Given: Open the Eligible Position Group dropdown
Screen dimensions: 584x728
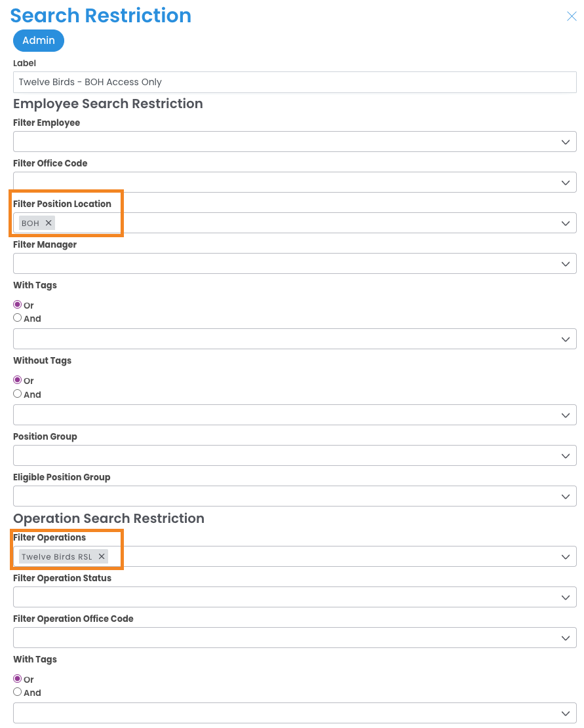Looking at the screenshot, I should click(565, 496).
